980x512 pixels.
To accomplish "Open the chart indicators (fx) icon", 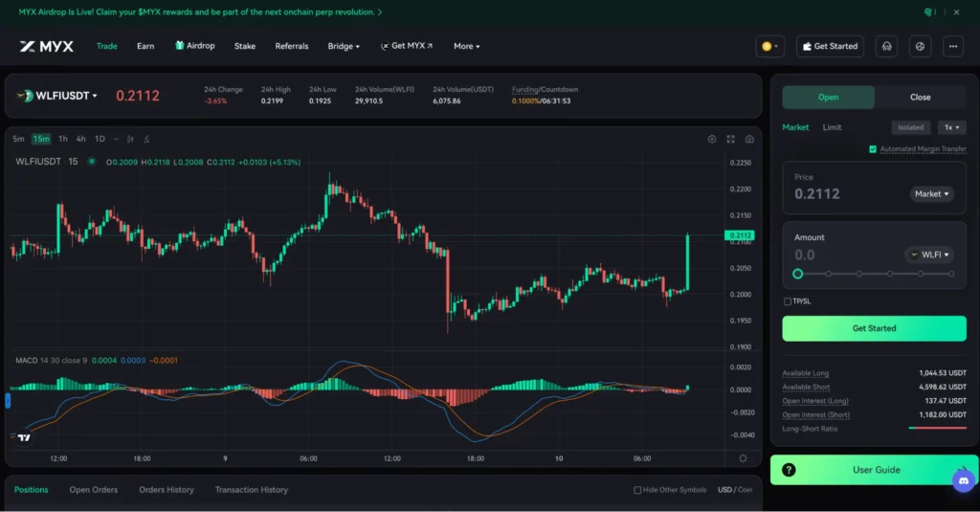I will click(x=145, y=139).
